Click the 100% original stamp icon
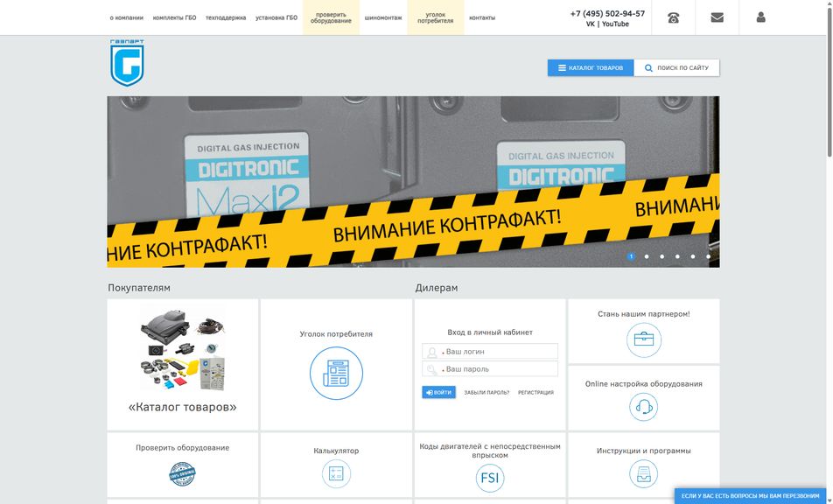The image size is (833, 504). coord(182,473)
